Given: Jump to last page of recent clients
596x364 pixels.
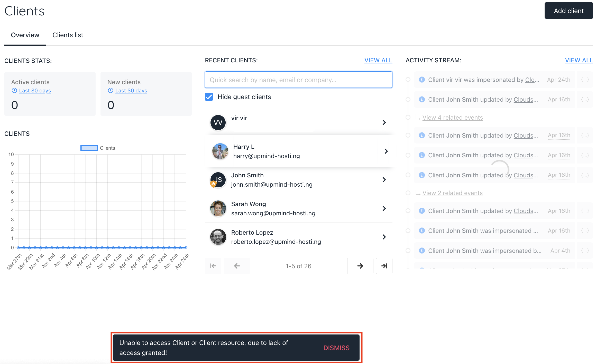Looking at the screenshot, I should (x=384, y=266).
